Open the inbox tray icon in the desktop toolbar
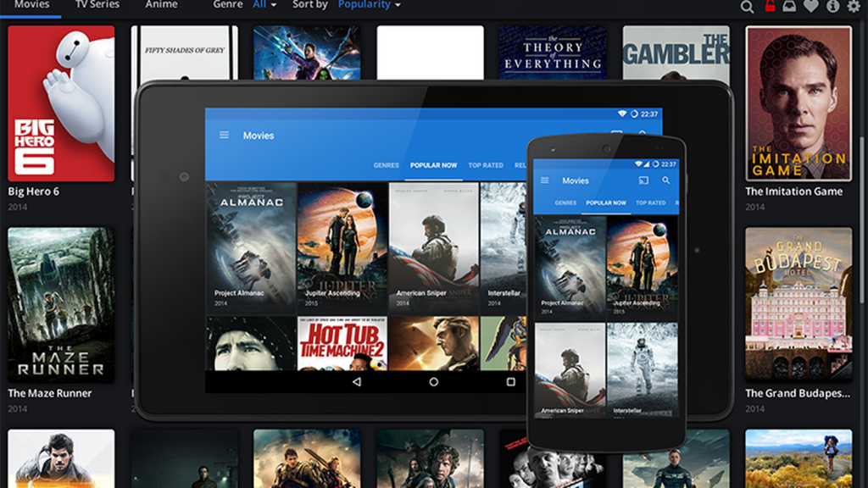This screenshot has width=868, height=488. pyautogui.click(x=789, y=6)
